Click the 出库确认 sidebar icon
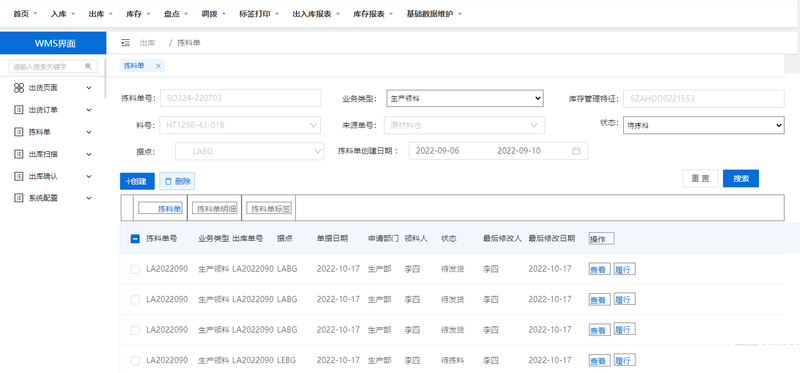Screen dimensions: 800x373 coord(19,176)
